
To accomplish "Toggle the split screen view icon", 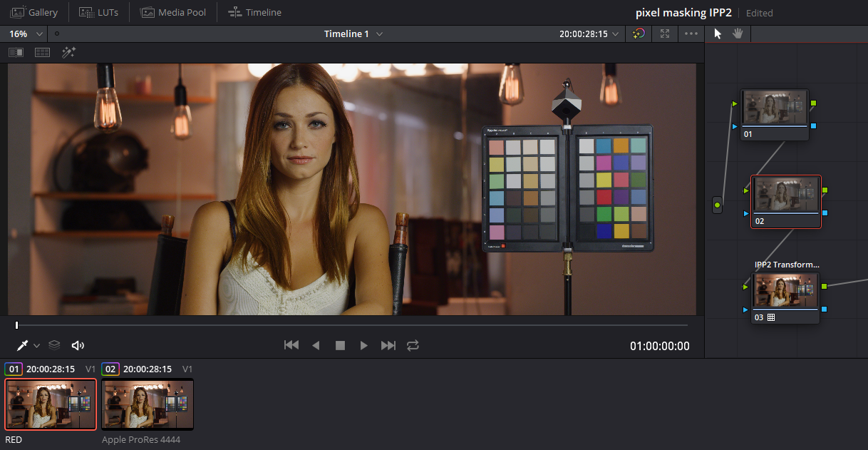I will [42, 52].
